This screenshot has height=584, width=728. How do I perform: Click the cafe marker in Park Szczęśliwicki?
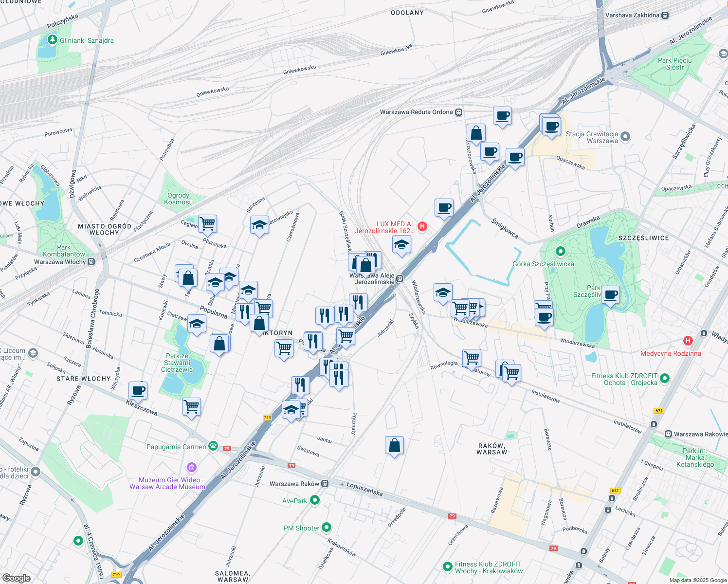pos(610,295)
